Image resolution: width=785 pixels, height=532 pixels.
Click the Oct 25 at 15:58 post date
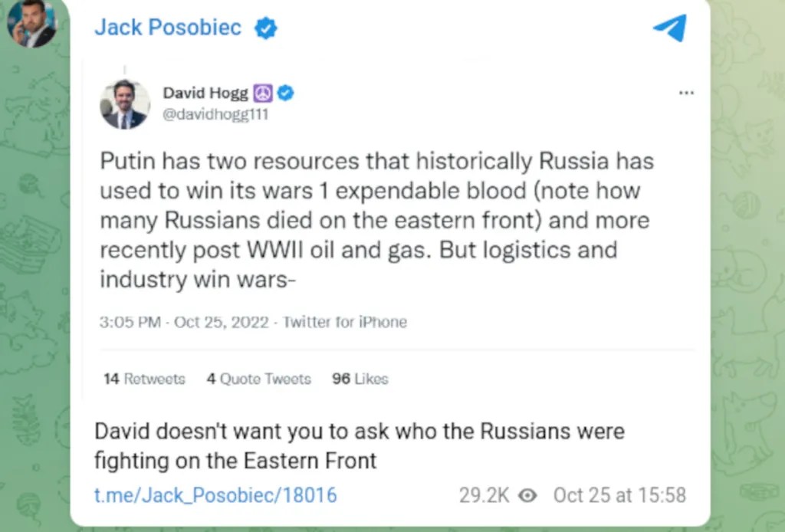click(x=619, y=495)
